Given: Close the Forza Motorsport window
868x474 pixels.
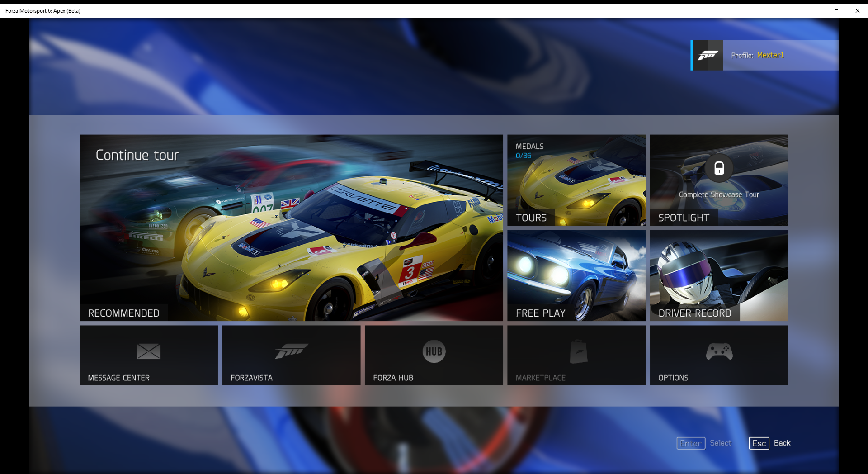Looking at the screenshot, I should click(858, 11).
